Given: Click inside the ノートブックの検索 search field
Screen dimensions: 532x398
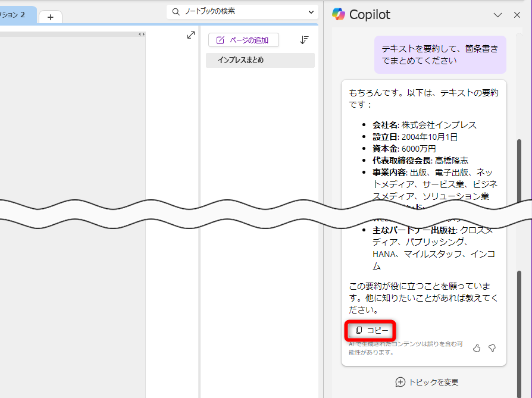Looking at the screenshot, I should (x=238, y=11).
